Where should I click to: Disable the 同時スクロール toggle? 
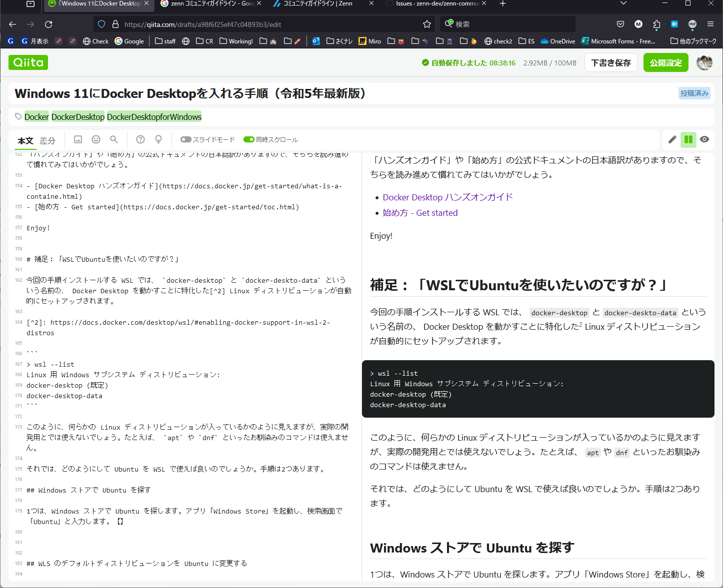pyautogui.click(x=249, y=139)
